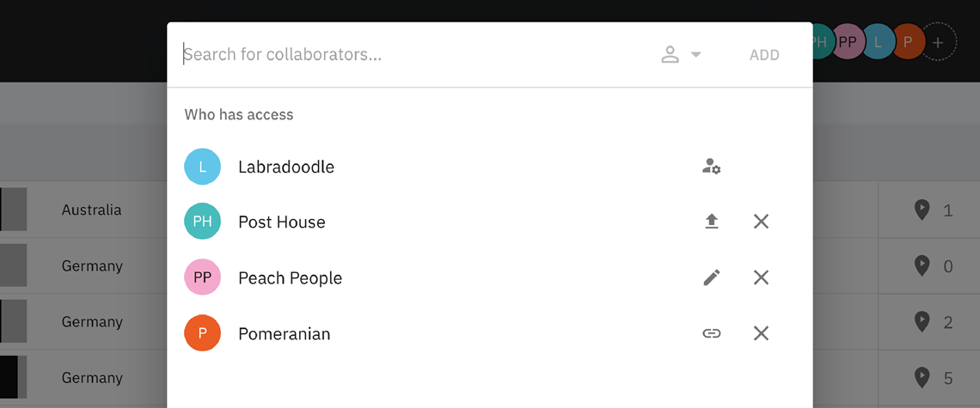Screen dimensions: 980x408
Task: Click the link permission icon for Pomeranian
Action: pyautogui.click(x=711, y=333)
